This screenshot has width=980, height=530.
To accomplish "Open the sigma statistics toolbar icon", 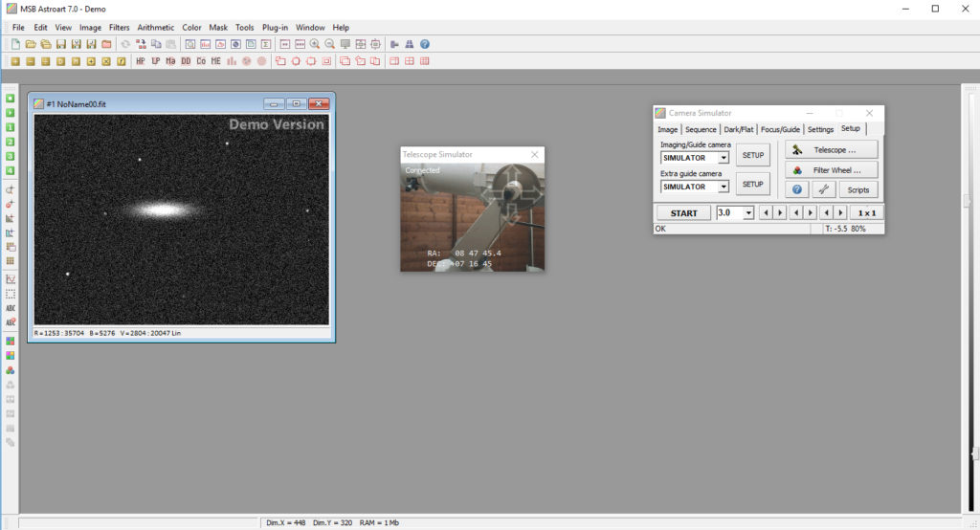I will pos(266,44).
